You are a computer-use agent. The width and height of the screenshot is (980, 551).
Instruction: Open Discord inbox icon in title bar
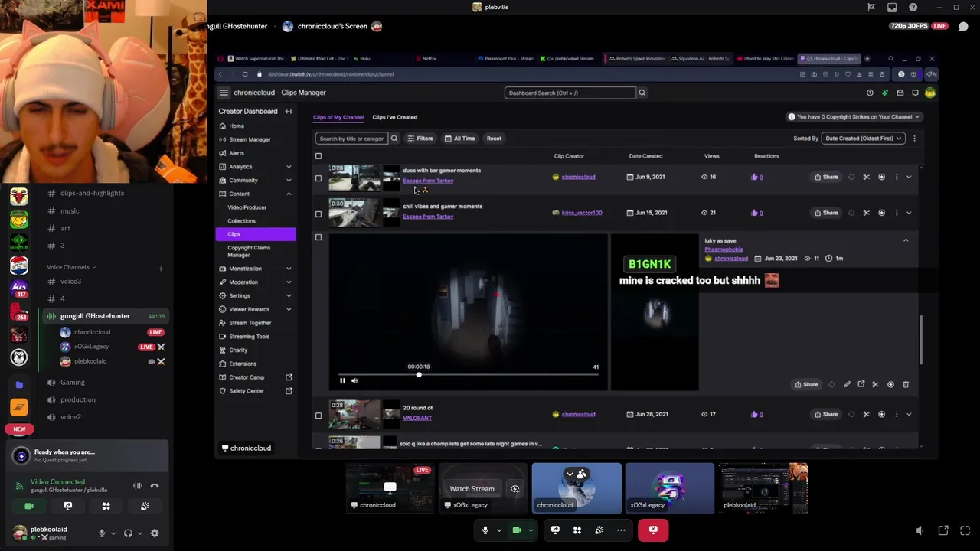point(892,8)
